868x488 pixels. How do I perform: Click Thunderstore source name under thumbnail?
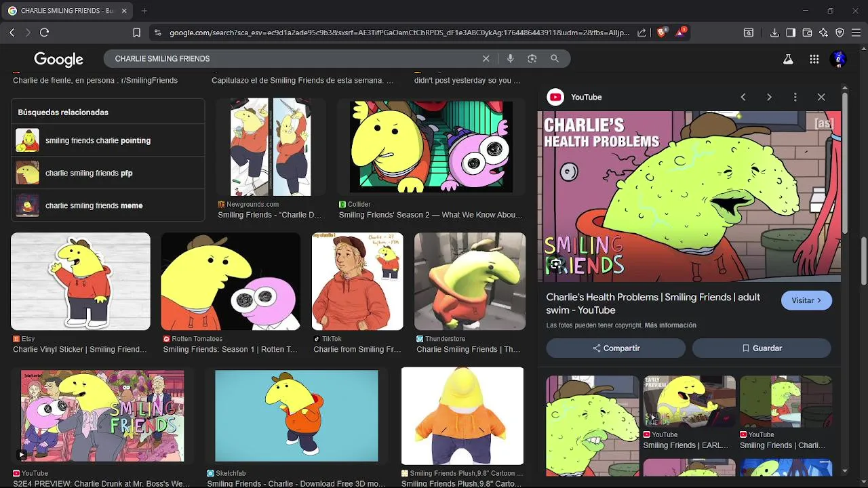point(445,339)
